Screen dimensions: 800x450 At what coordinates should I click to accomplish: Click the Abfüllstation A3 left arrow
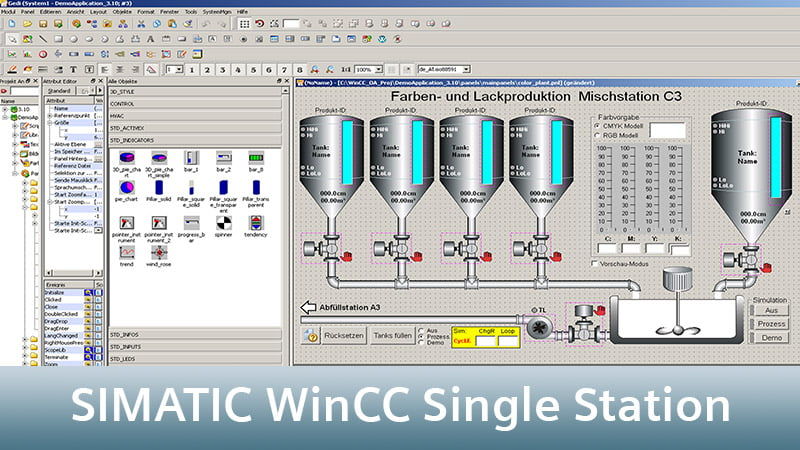coord(308,307)
